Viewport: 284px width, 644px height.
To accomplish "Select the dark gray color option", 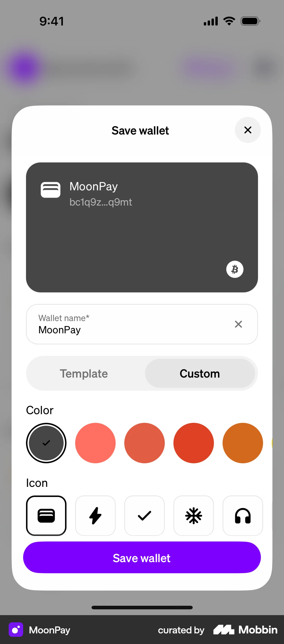I will pos(46,443).
